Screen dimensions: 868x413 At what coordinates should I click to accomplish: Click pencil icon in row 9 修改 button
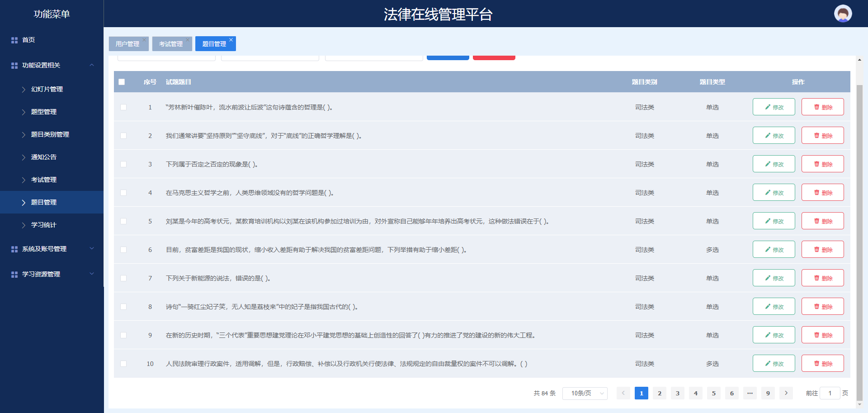click(768, 335)
